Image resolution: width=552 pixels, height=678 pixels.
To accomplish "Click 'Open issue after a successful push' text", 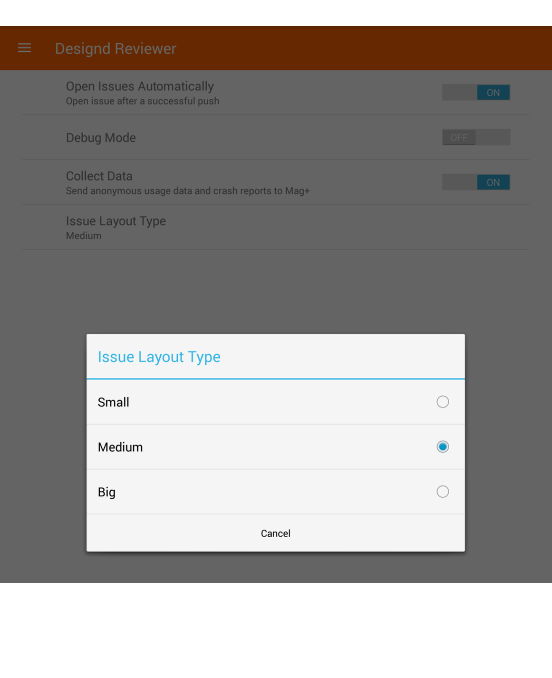I will pos(142,101).
